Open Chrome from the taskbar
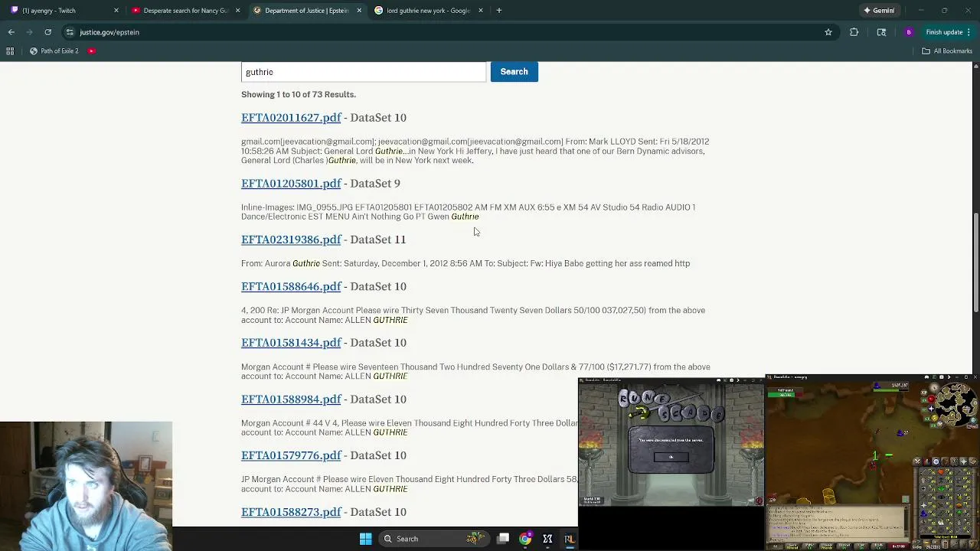The width and height of the screenshot is (980, 551). [525, 539]
